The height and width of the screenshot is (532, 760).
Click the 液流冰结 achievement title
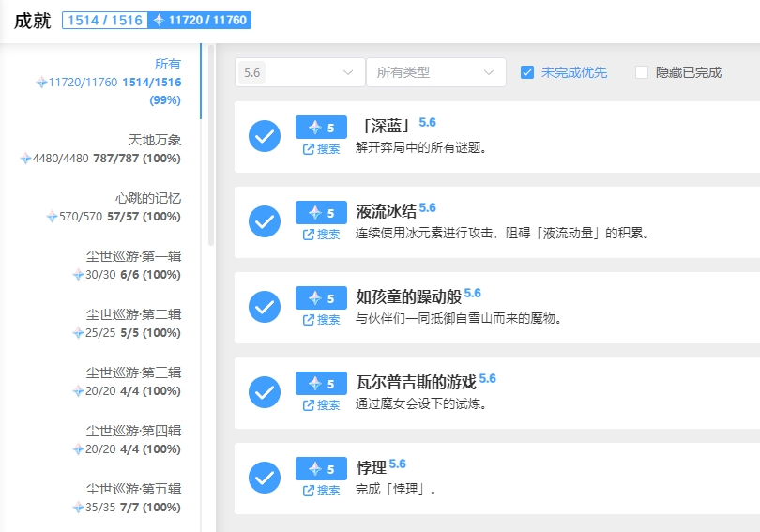click(x=387, y=212)
